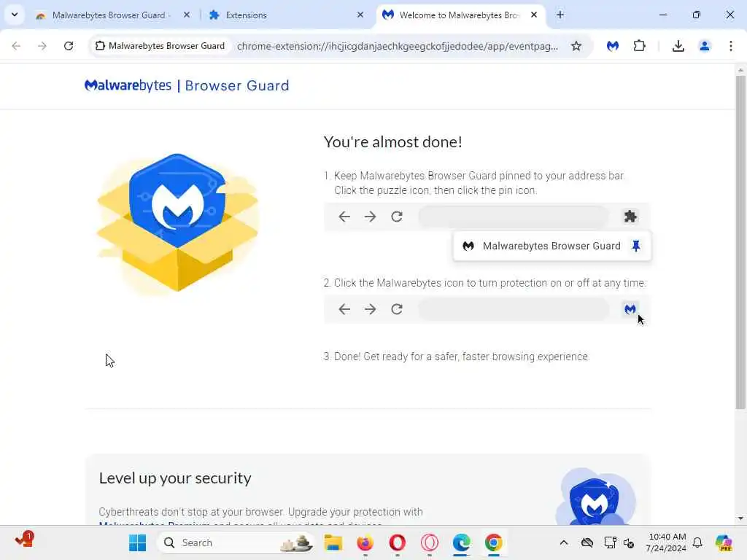Go back to the previous page
The height and width of the screenshot is (560, 747).
[x=16, y=46]
